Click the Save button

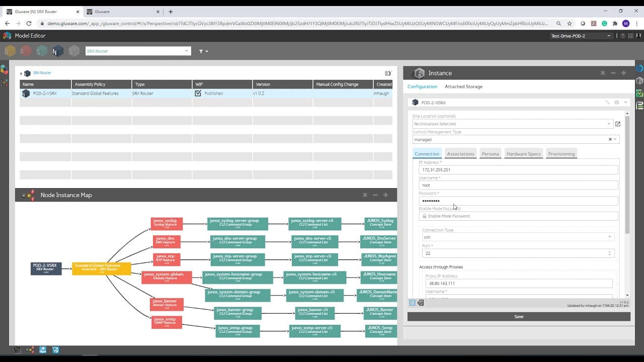click(x=519, y=317)
